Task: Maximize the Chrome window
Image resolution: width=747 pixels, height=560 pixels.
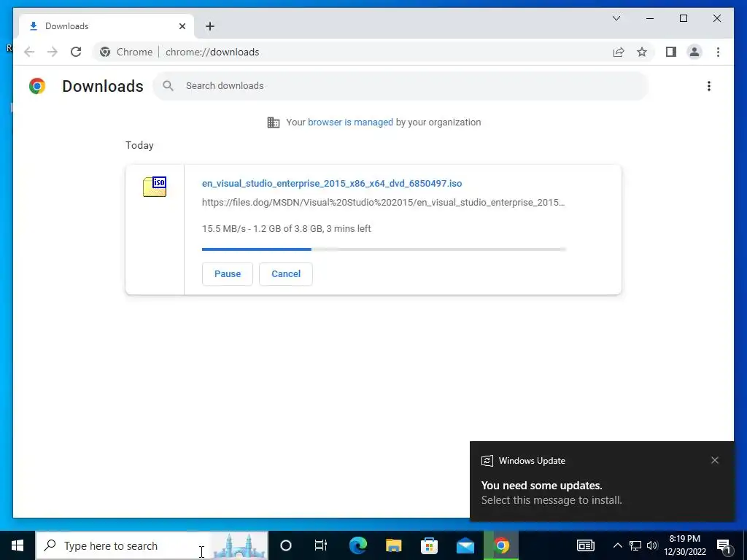Action: pos(683,18)
